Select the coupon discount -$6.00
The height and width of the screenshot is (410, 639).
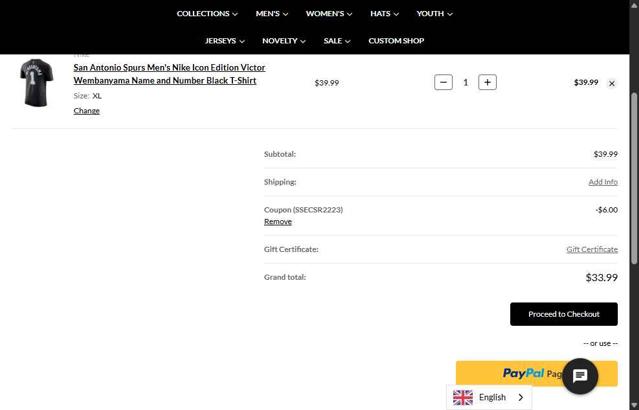pyautogui.click(x=606, y=210)
